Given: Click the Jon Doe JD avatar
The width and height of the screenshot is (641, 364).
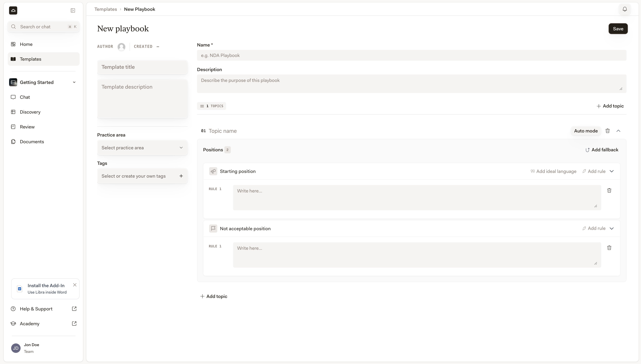Looking at the screenshot, I should tap(16, 348).
